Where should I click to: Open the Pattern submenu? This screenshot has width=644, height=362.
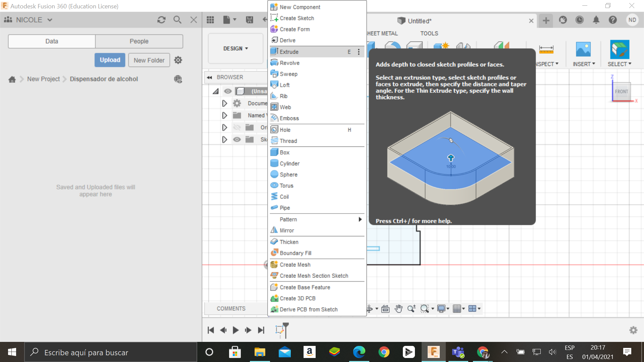click(x=317, y=220)
